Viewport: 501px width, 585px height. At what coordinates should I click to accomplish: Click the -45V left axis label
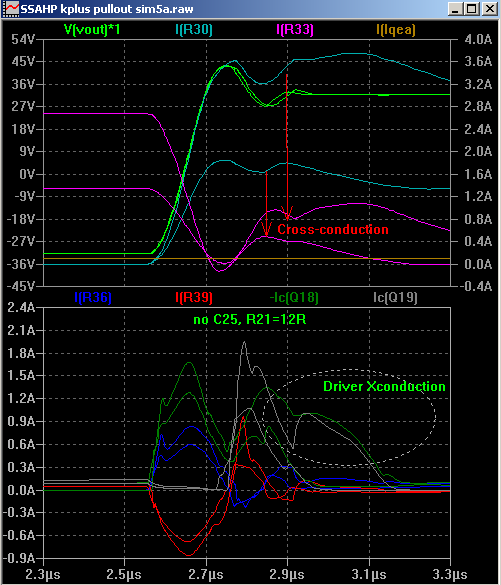21,286
